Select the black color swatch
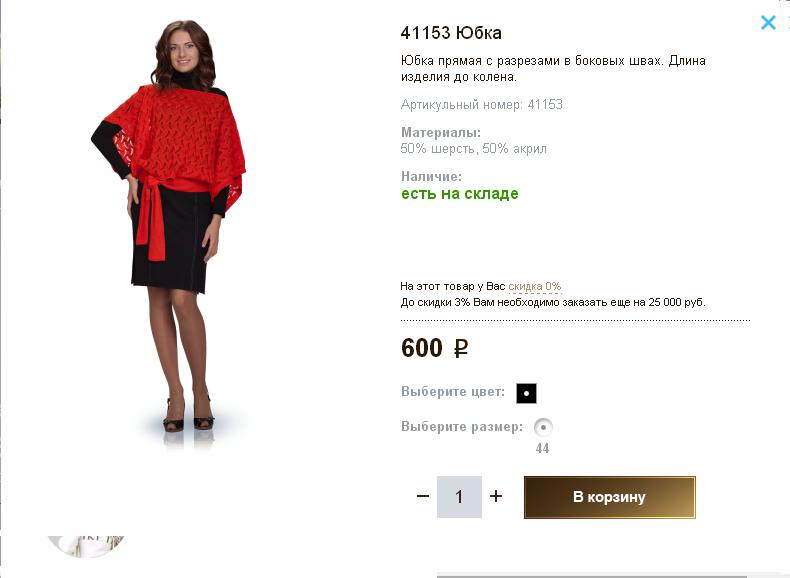The height and width of the screenshot is (578, 790). [526, 393]
